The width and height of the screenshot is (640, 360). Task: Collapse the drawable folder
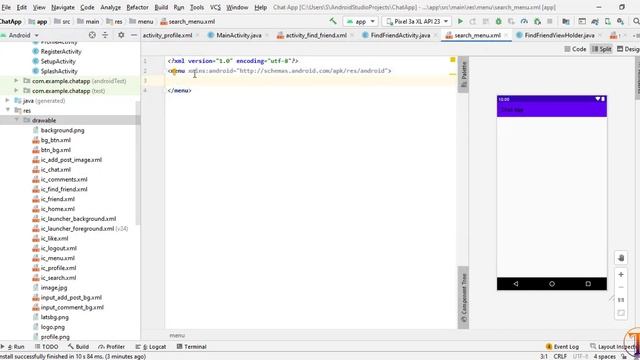pyautogui.click(x=16, y=120)
